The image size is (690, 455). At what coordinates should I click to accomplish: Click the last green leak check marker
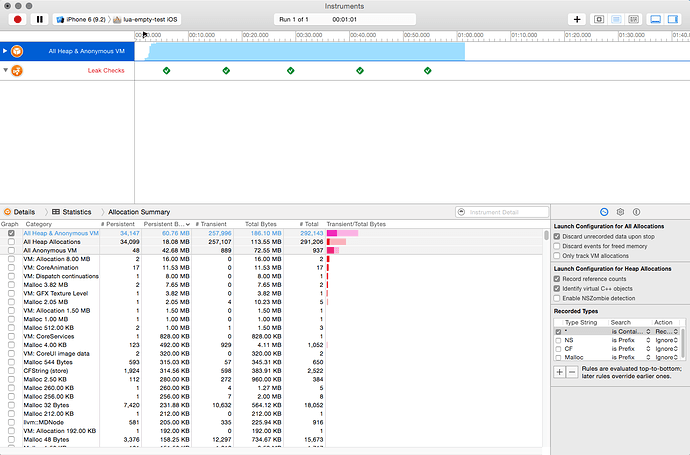tap(428, 70)
